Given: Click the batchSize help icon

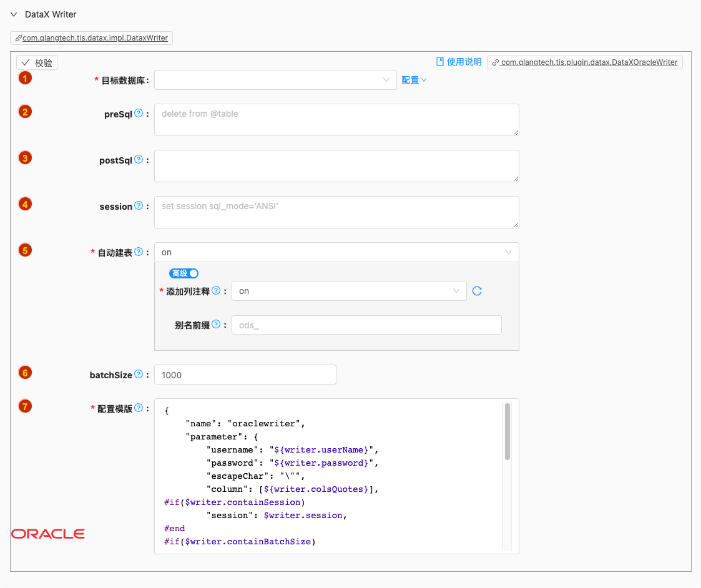Looking at the screenshot, I should click(139, 375).
